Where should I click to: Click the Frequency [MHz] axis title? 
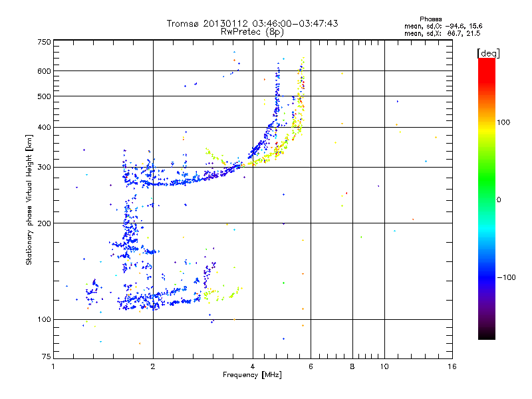[252, 376]
